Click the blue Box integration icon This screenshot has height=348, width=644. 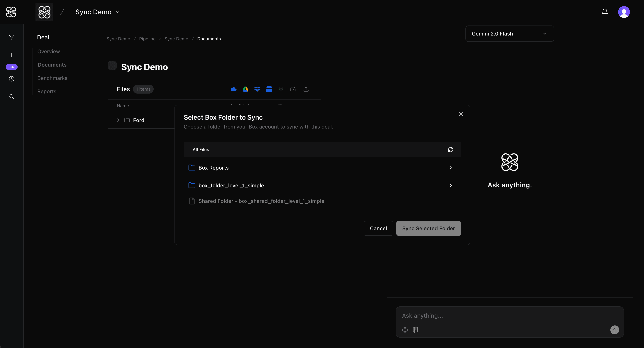(269, 89)
